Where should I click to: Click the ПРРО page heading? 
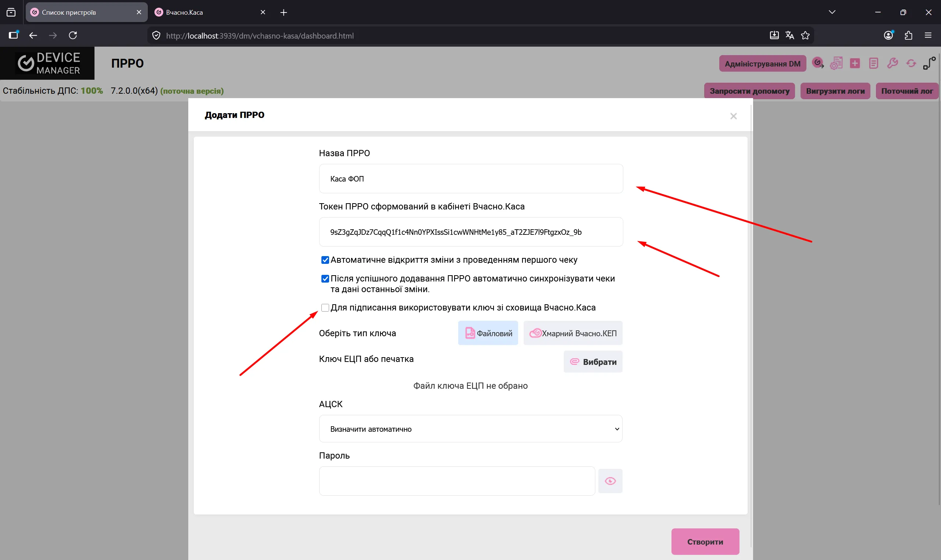coord(127,63)
